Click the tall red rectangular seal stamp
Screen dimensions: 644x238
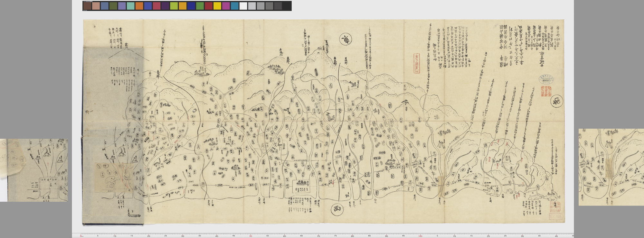pyautogui.click(x=417, y=64)
